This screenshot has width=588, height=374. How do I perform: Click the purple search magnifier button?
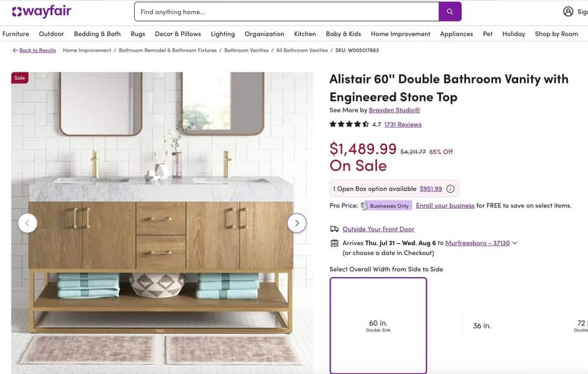(450, 12)
